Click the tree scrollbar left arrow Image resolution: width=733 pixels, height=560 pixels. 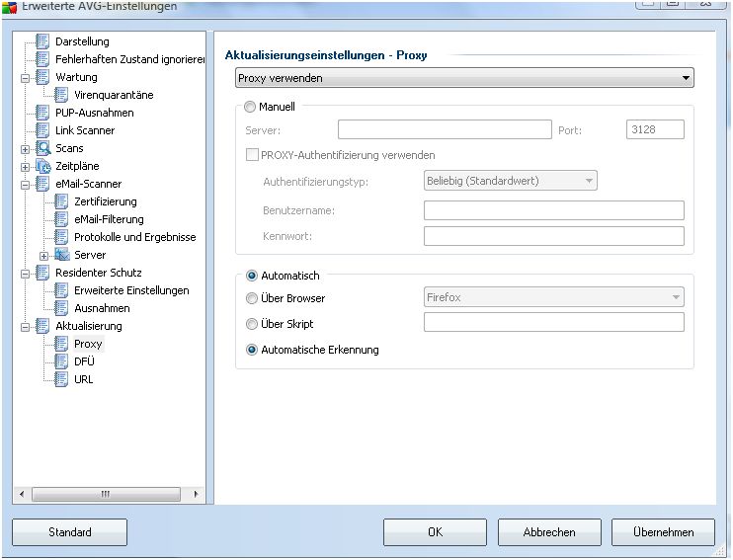point(22,494)
